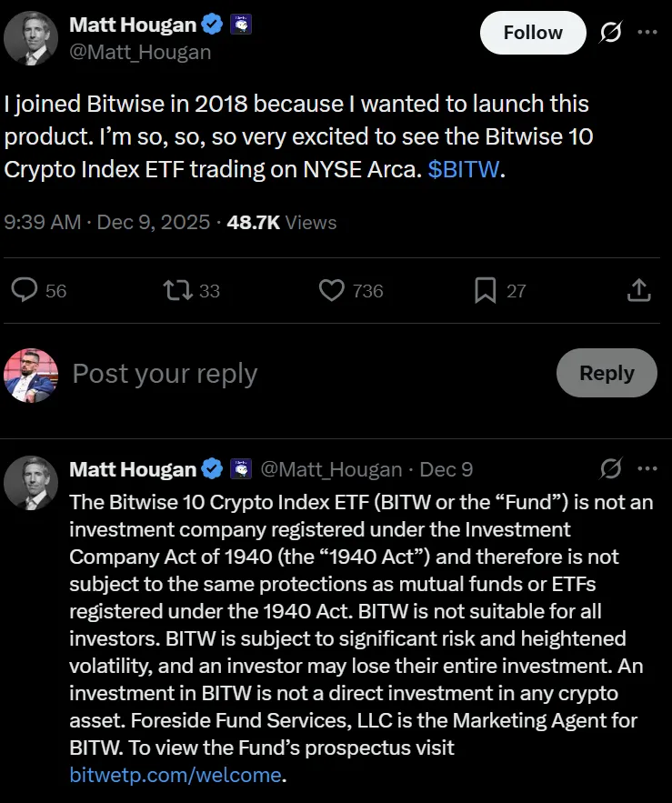
Task: Open more options menu on reply tweet
Action: 647,469
